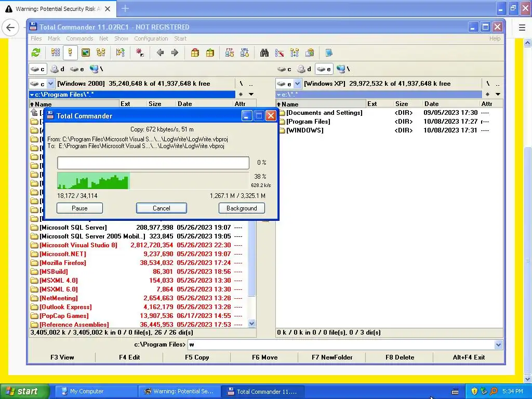Click the invert selection asterisk icon
Image resolution: width=532 pixels, height=399 pixels.
140,52
